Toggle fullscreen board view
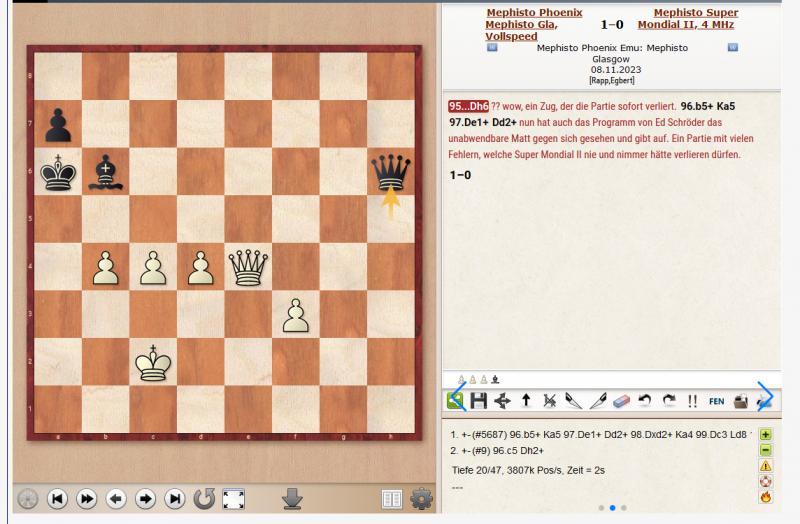 point(233,497)
